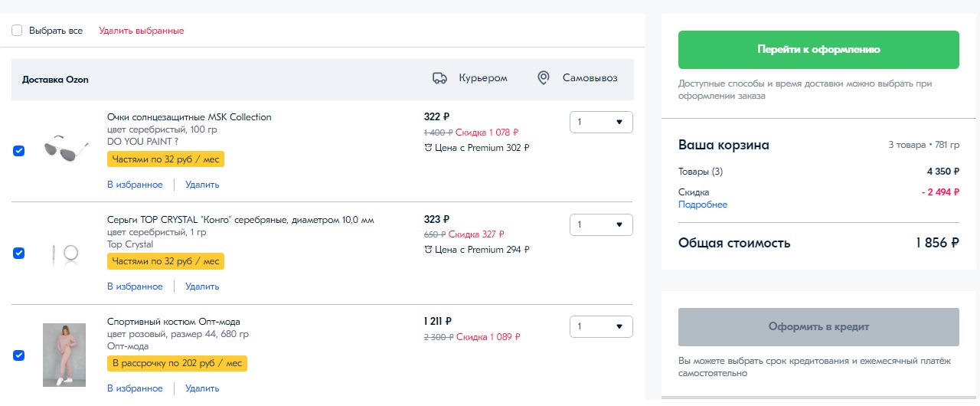Click the courier delivery truck icon
The width and height of the screenshot is (980, 406).
point(439,78)
